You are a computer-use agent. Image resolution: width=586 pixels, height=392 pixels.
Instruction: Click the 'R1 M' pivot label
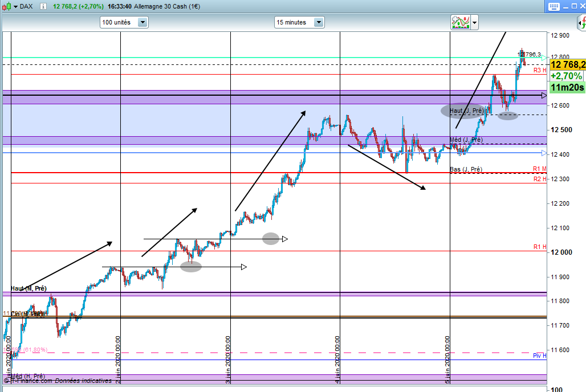[540, 169]
